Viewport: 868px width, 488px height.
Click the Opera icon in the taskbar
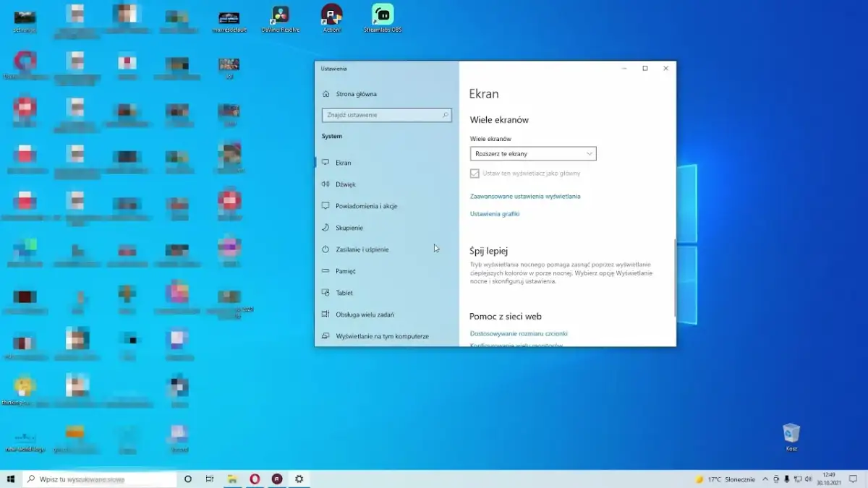coord(255,479)
